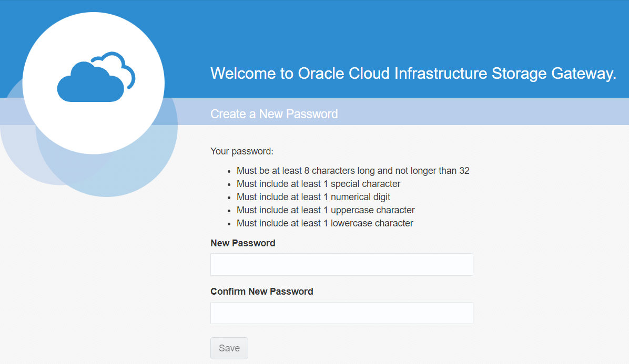Focus the New Password input field
Screen dimensions: 629x364
click(x=341, y=264)
